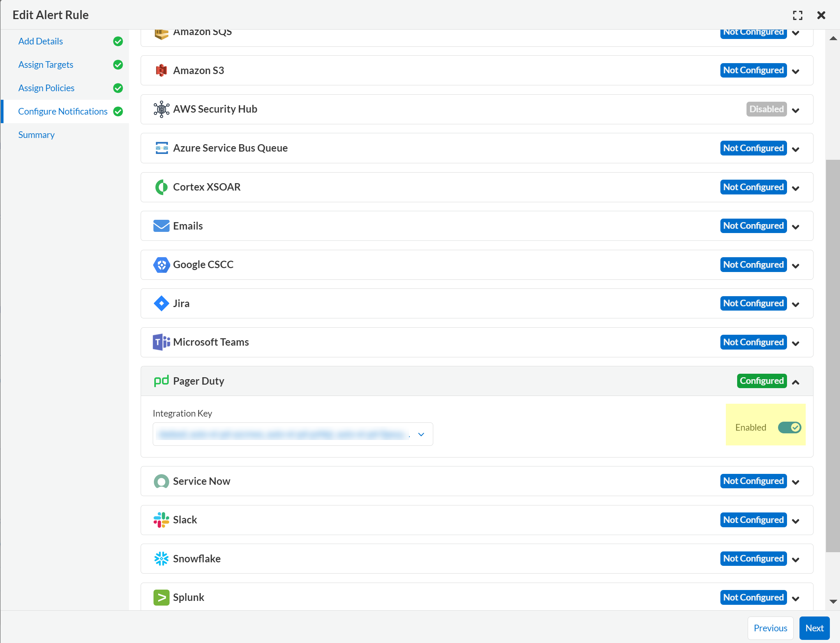Click the Cortex XSOAR icon
The height and width of the screenshot is (643, 840).
click(x=161, y=187)
